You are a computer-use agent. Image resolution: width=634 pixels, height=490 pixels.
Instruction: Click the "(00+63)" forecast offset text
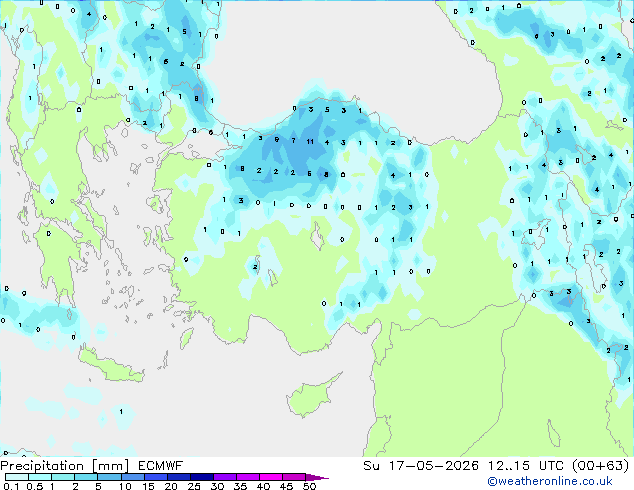[x=601, y=466]
